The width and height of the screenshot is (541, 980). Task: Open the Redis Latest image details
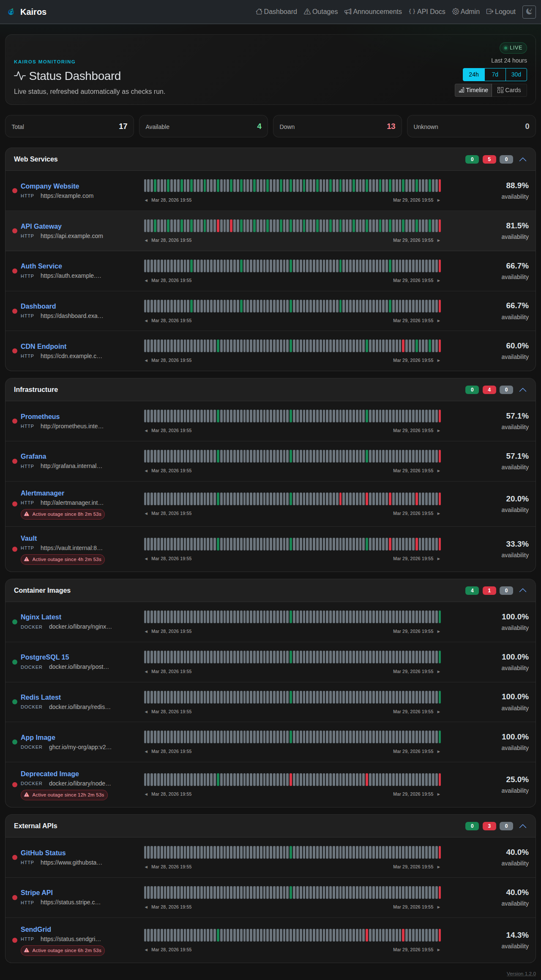coord(41,697)
